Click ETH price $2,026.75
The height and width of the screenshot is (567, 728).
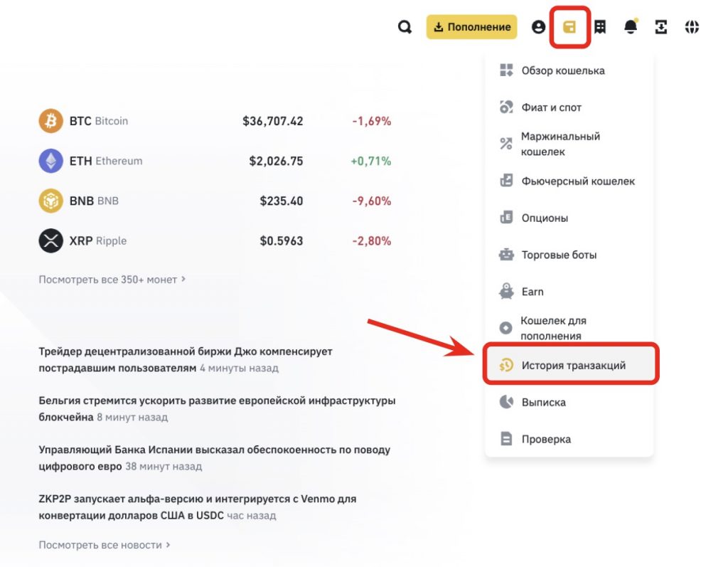pyautogui.click(x=276, y=161)
